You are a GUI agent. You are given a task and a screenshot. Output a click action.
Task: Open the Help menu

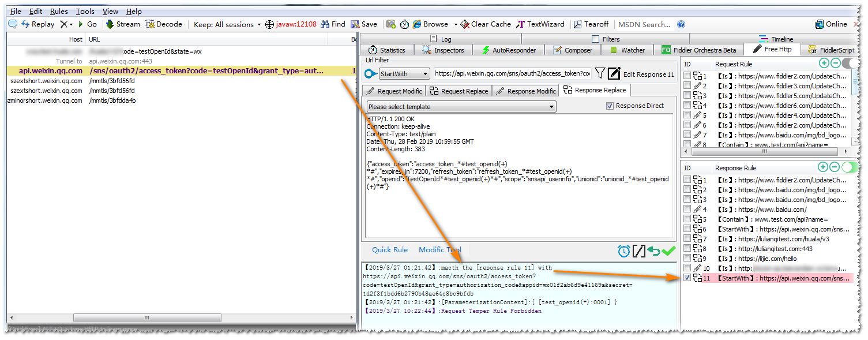[x=134, y=12]
